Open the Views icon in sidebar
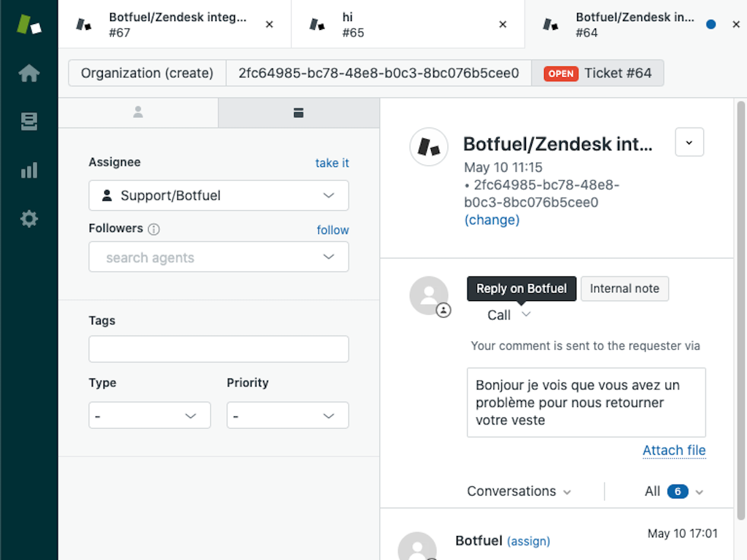The height and width of the screenshot is (560, 747). pyautogui.click(x=28, y=122)
